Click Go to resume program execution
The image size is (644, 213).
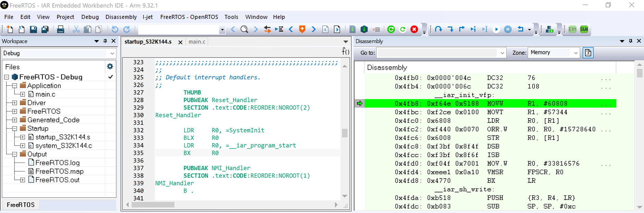pyautogui.click(x=496, y=29)
